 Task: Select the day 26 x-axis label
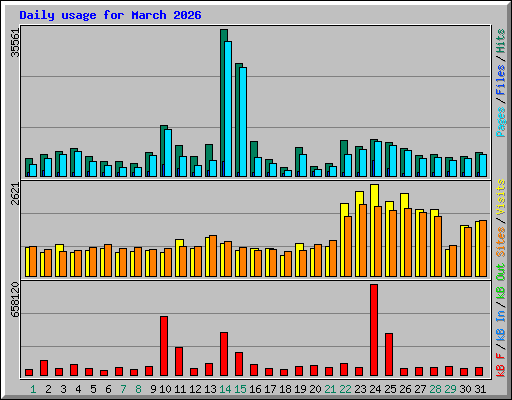(x=405, y=389)
